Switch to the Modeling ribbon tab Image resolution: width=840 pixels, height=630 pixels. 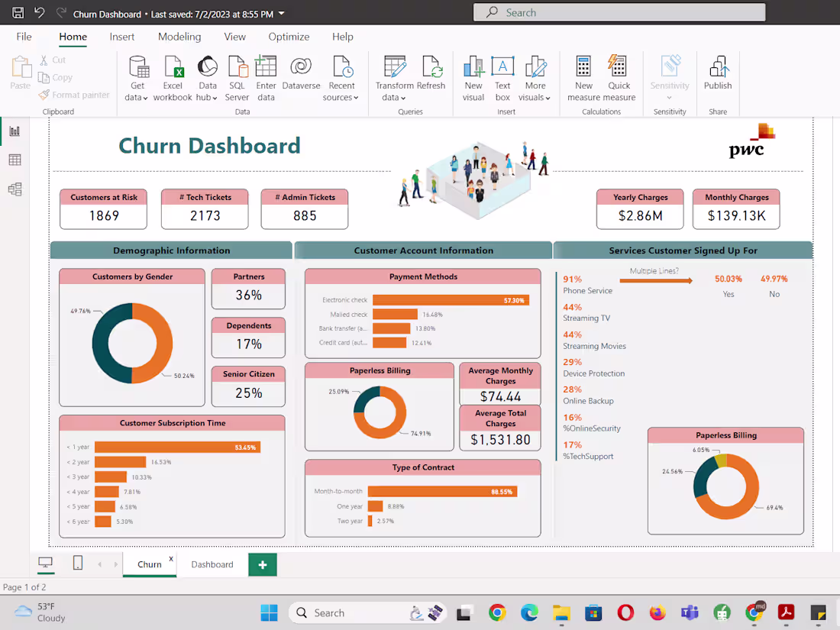[x=179, y=36]
